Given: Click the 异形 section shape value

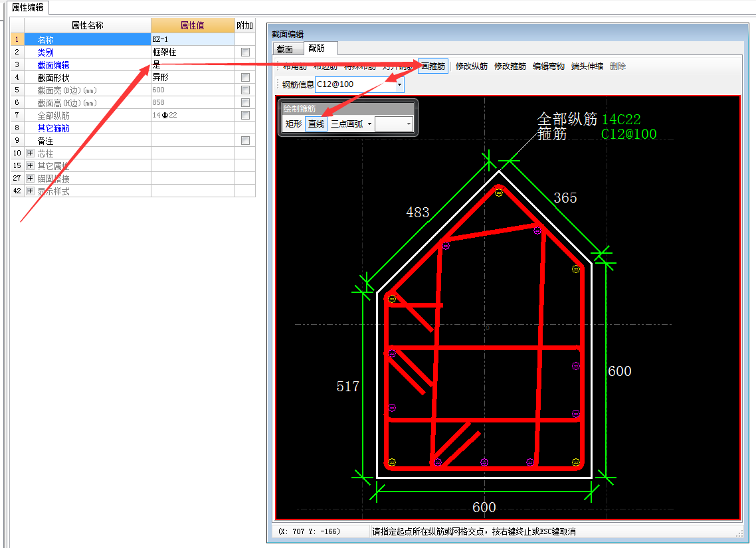Looking at the screenshot, I should pos(193,77).
